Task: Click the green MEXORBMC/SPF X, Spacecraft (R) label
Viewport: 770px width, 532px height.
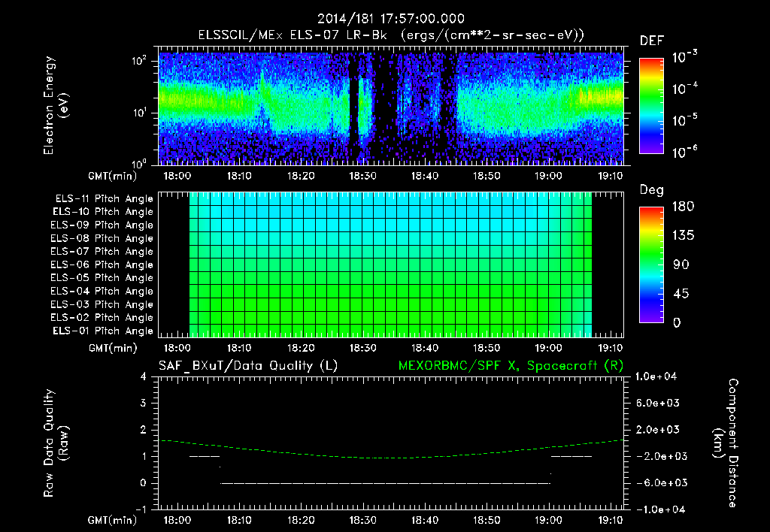Action: click(x=511, y=366)
